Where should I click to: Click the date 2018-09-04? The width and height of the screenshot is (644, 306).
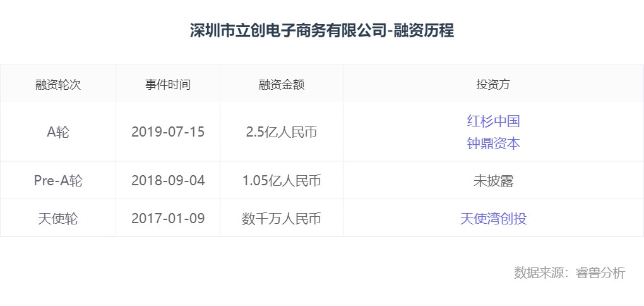(x=168, y=181)
